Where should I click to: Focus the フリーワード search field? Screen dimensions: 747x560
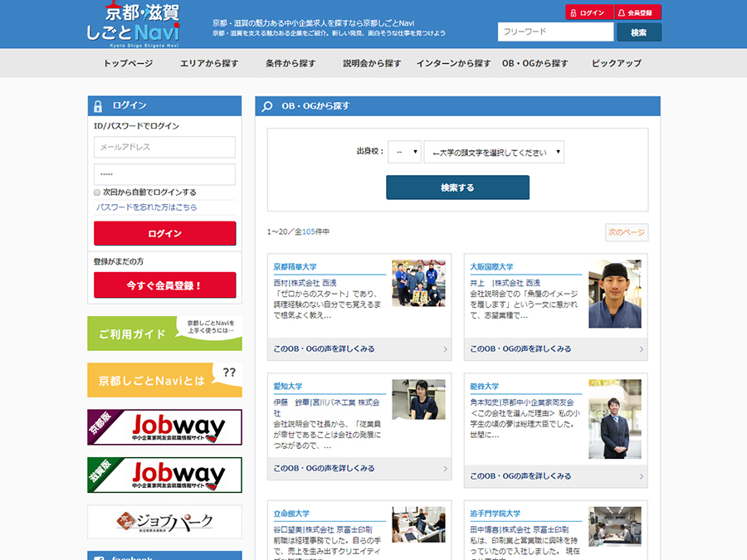555,32
